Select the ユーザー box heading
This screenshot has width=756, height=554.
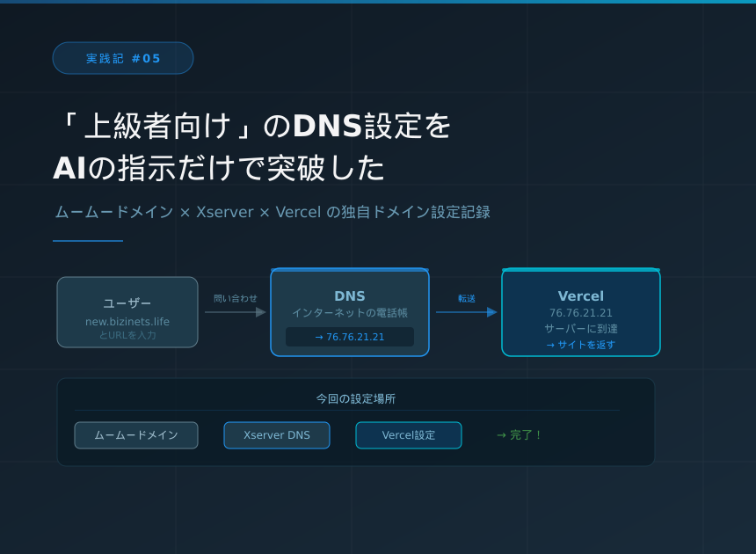(127, 303)
